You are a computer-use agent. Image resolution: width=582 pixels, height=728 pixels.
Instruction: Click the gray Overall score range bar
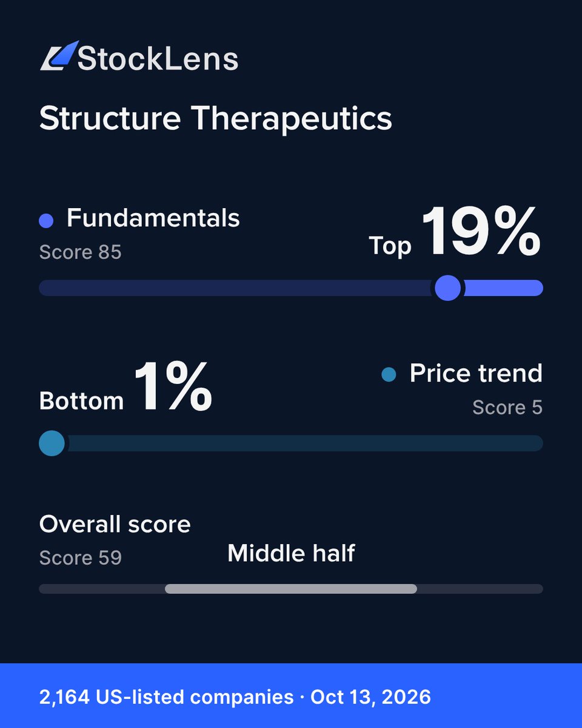[x=291, y=588]
